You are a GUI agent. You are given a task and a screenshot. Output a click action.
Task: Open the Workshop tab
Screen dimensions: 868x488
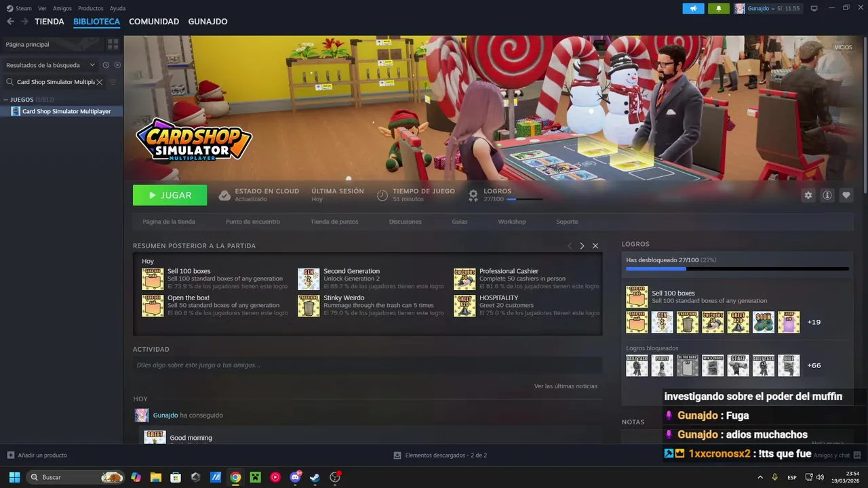coord(512,222)
